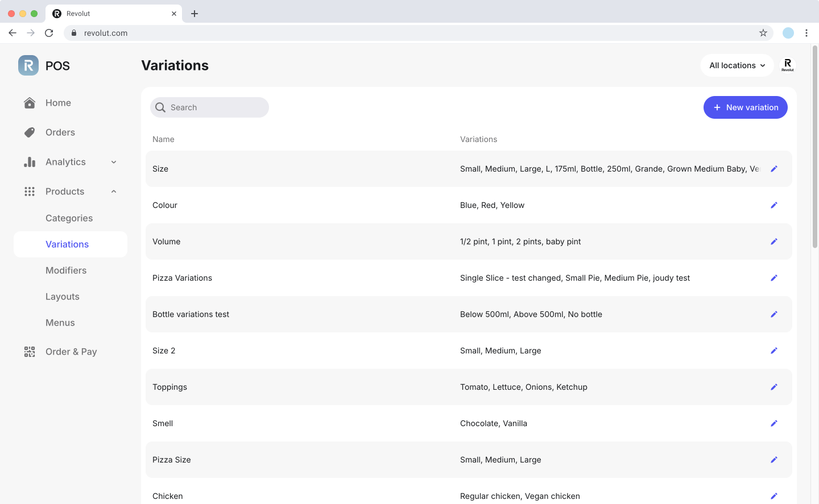Create a New variation
The image size is (819, 504).
pyautogui.click(x=745, y=107)
